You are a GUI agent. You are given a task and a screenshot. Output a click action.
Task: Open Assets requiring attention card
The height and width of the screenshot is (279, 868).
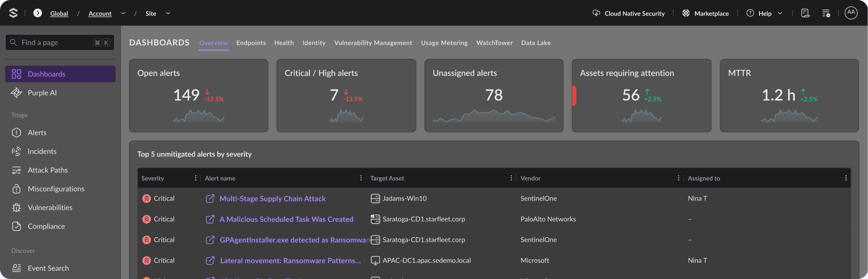pyautogui.click(x=642, y=95)
